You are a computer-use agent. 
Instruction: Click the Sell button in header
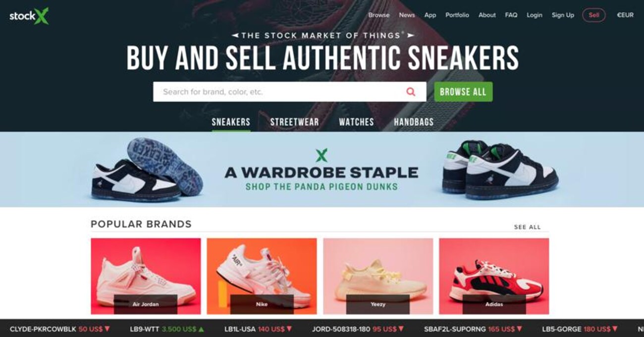point(593,15)
